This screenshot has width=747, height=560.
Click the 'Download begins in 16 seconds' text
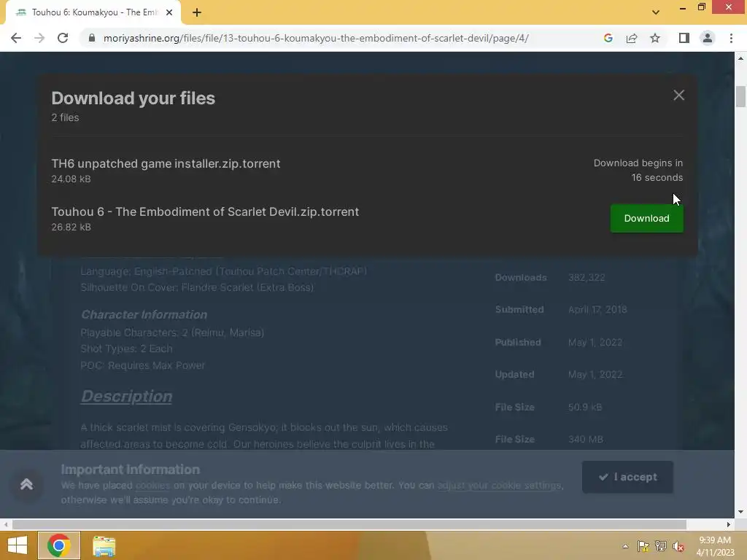(x=638, y=170)
